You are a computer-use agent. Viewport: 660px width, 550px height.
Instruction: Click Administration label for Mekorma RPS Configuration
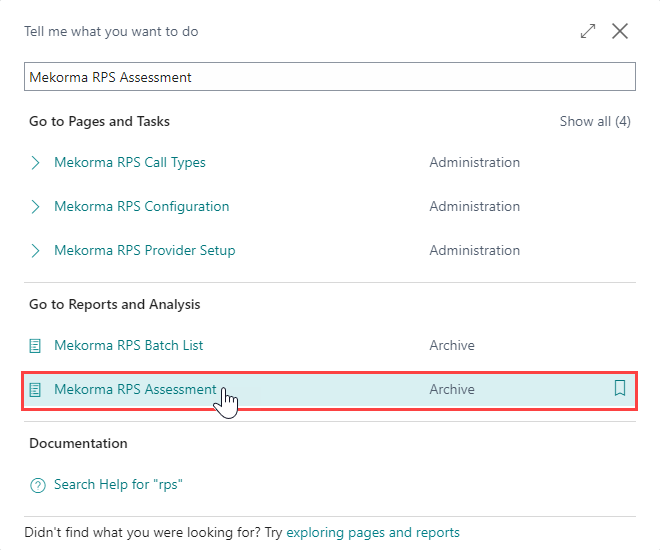tap(474, 206)
